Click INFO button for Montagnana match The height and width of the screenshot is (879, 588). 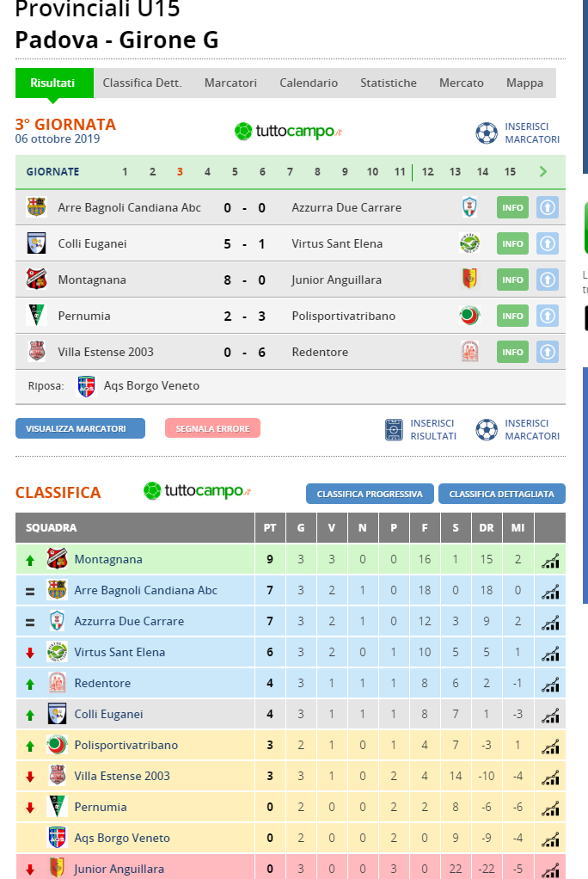pyautogui.click(x=512, y=280)
